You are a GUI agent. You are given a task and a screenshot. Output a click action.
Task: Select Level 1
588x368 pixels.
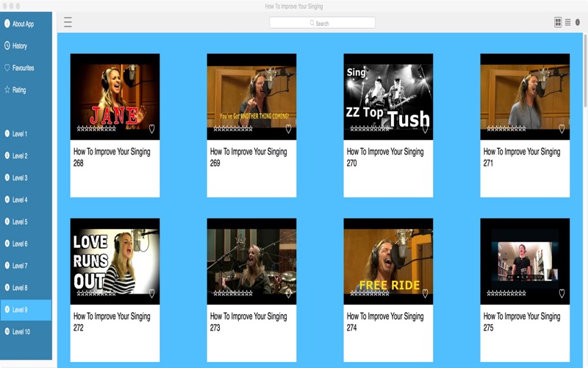(26, 134)
